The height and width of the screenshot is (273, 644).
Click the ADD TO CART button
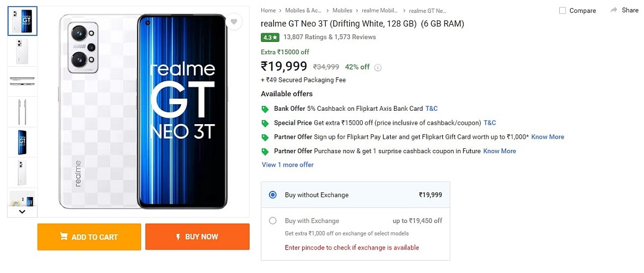89,237
